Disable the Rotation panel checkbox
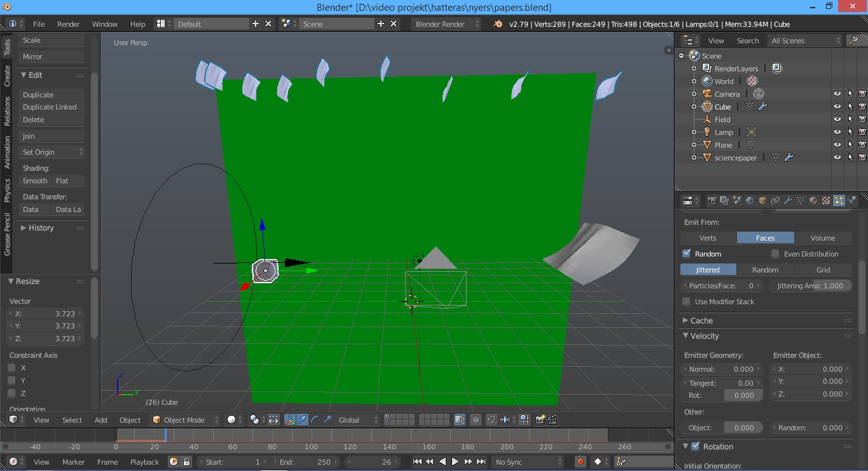868x471 pixels. click(696, 446)
